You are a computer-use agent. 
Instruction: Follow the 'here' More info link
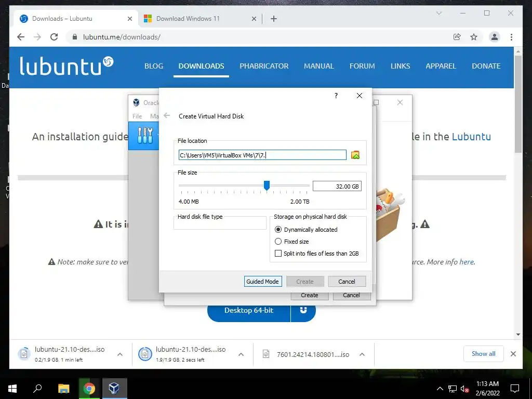pyautogui.click(x=467, y=262)
